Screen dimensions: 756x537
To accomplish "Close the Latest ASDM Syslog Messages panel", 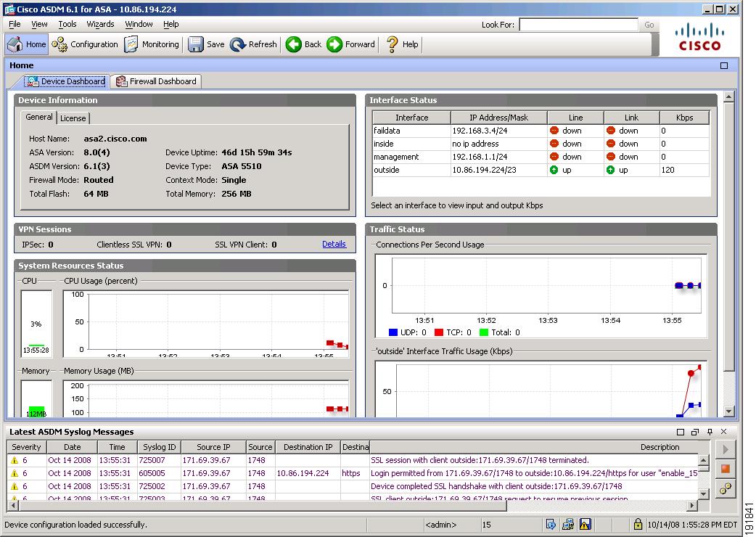I will (x=723, y=432).
